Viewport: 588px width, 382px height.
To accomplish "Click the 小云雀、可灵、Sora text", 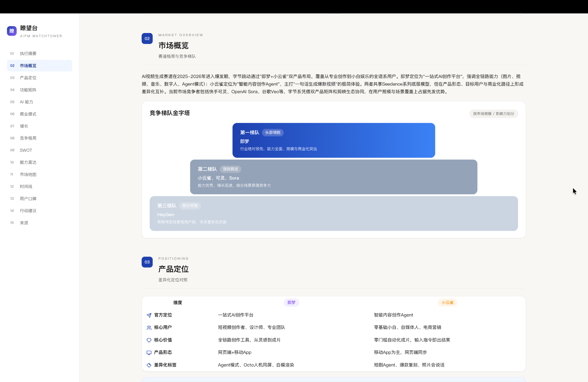I will [218, 178].
